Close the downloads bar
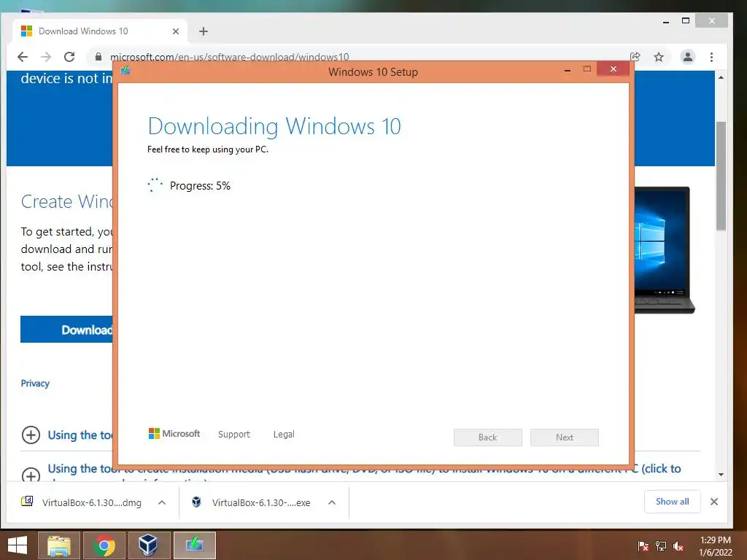This screenshot has height=560, width=747. click(x=714, y=502)
